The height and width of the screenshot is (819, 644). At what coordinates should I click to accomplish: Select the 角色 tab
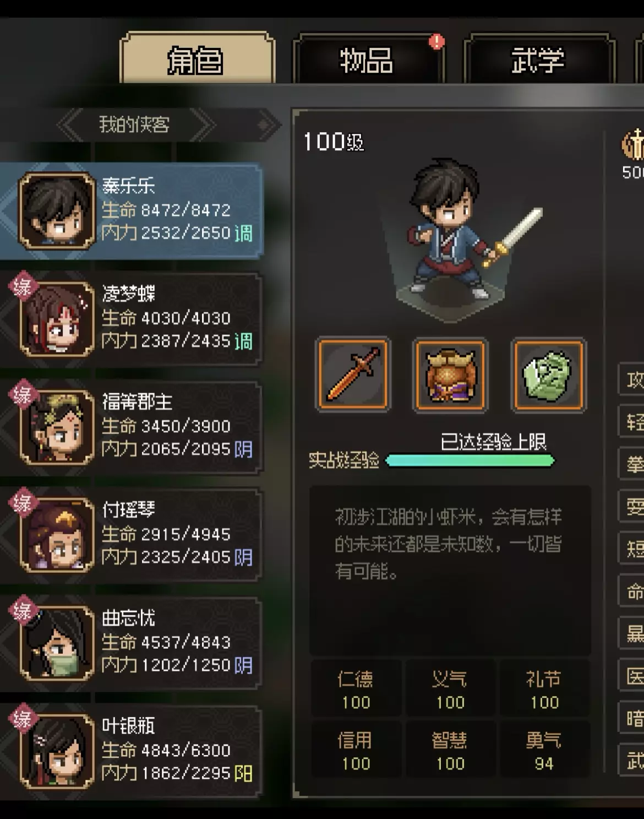pos(197,59)
